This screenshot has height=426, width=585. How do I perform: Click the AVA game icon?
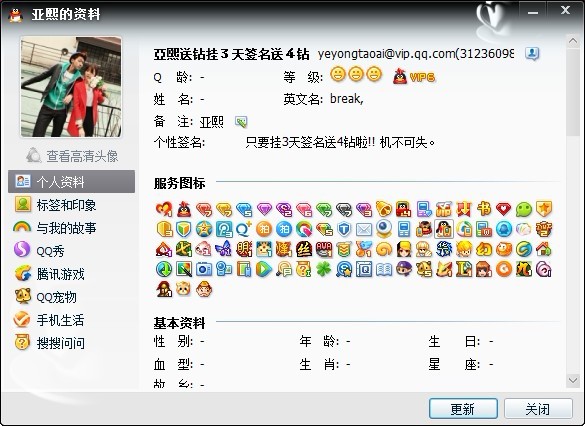pos(324,249)
